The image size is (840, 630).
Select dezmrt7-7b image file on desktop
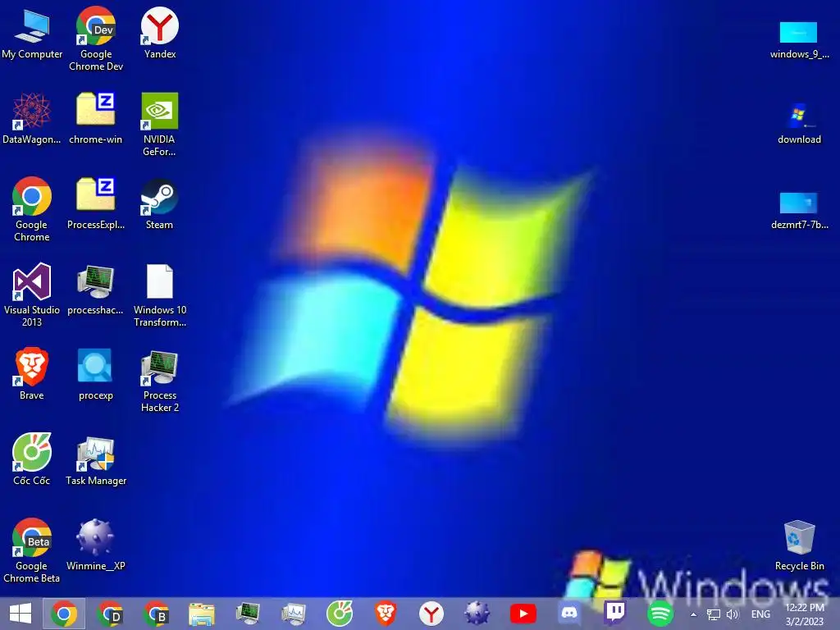[799, 210]
